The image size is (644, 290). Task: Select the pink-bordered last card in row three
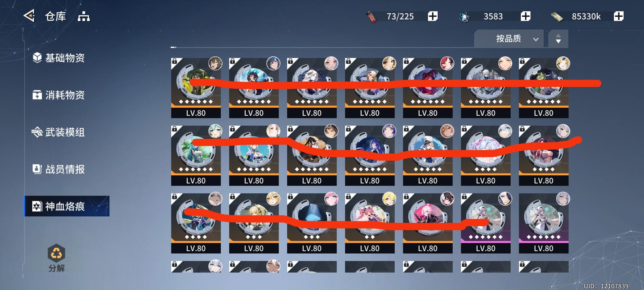[544, 223]
